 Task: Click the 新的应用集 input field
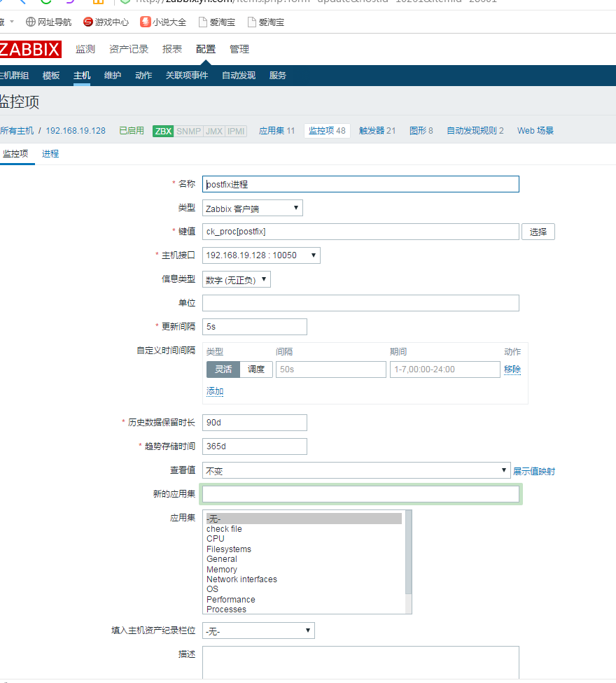[360, 494]
